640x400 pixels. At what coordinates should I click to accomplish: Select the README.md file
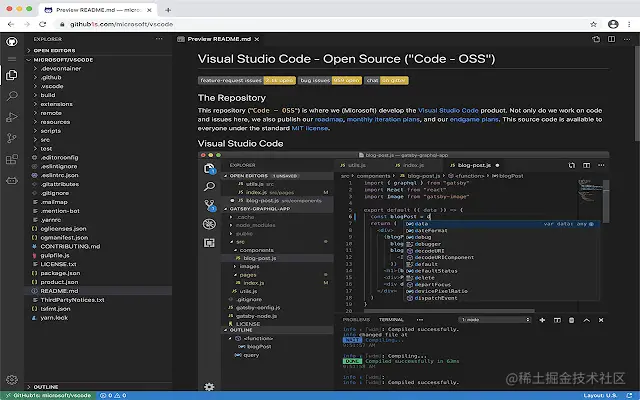[98, 291]
